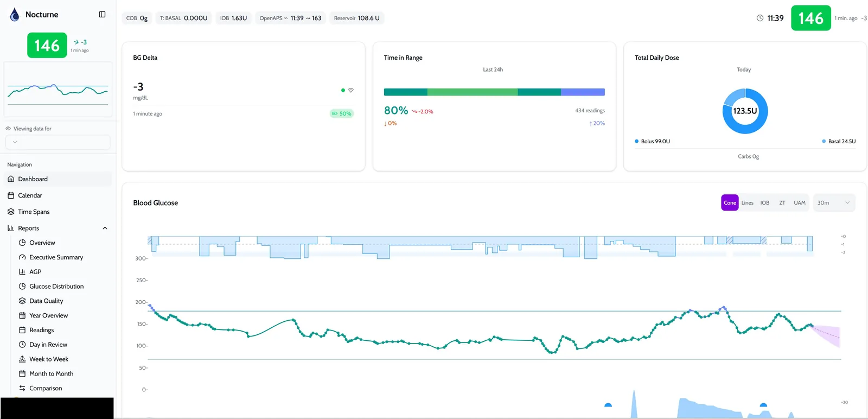This screenshot has width=868, height=419.
Task: Enable the Cone prediction mode
Action: click(x=730, y=203)
